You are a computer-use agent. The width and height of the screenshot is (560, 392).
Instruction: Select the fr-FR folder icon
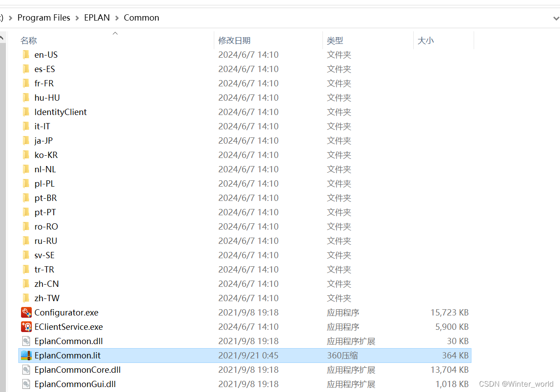point(26,83)
